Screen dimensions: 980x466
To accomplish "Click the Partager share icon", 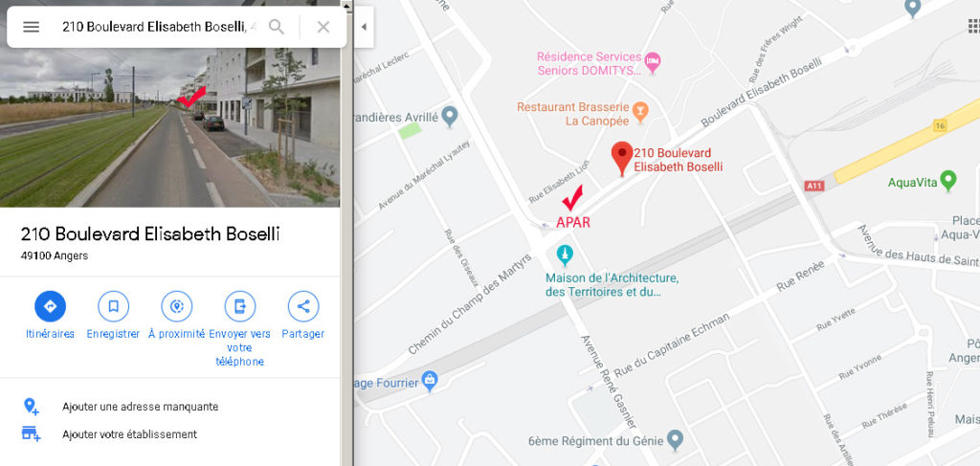I will click(x=303, y=307).
